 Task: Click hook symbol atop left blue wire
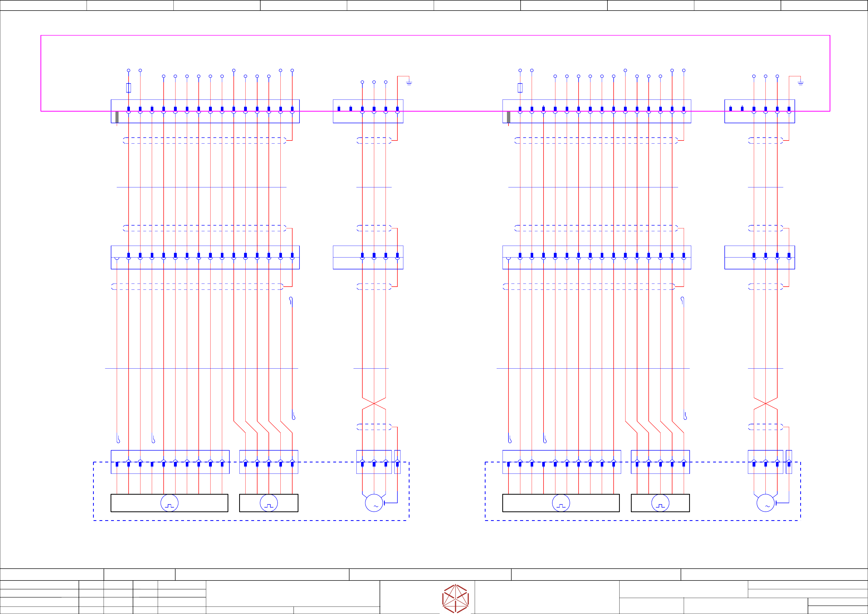291,300
